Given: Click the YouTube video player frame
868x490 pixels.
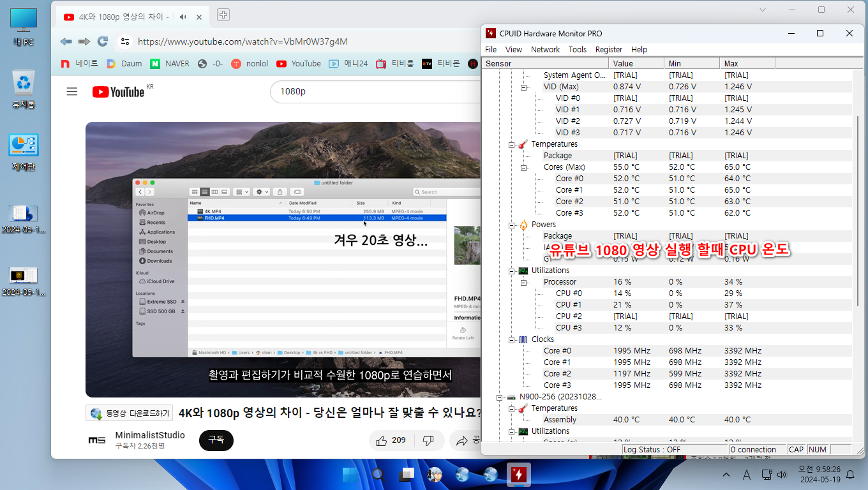Looking at the screenshot, I should click(x=283, y=260).
